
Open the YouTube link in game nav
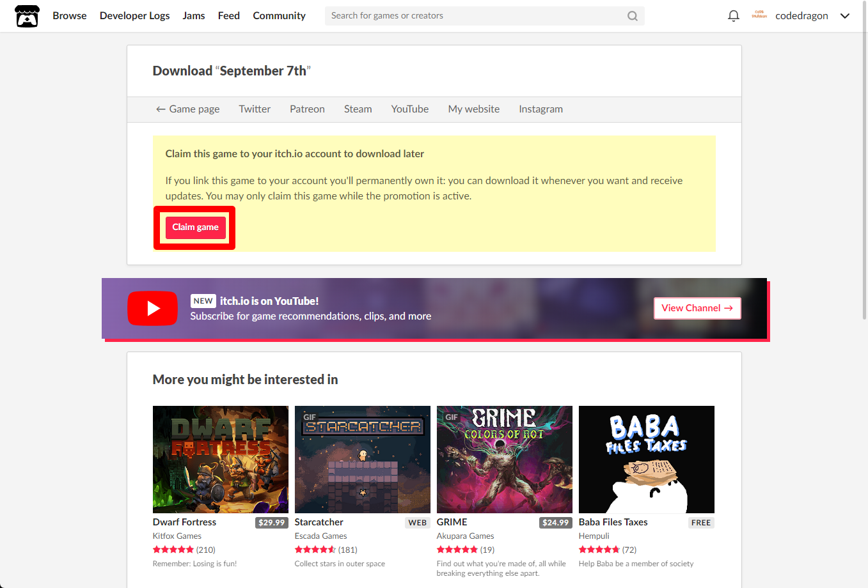410,109
